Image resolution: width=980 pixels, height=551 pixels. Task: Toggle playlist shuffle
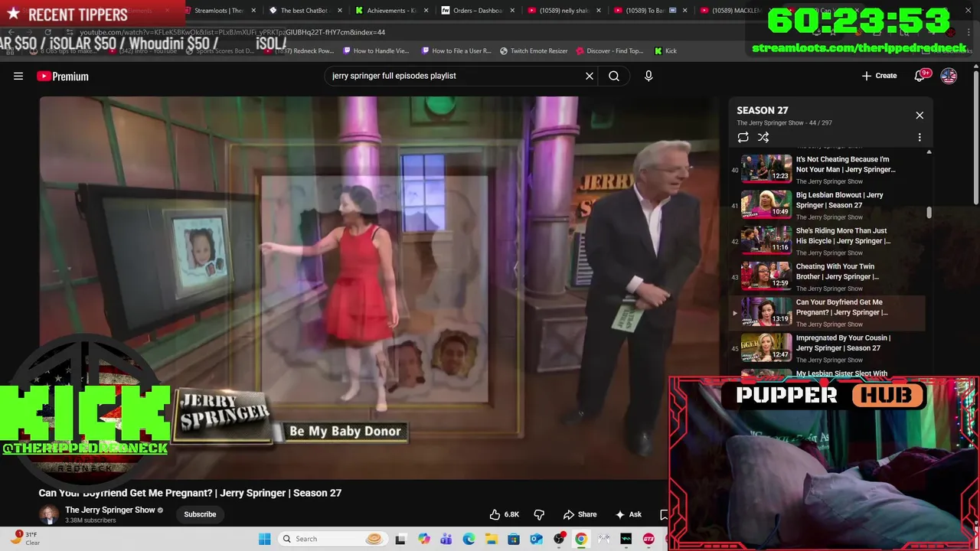click(763, 138)
